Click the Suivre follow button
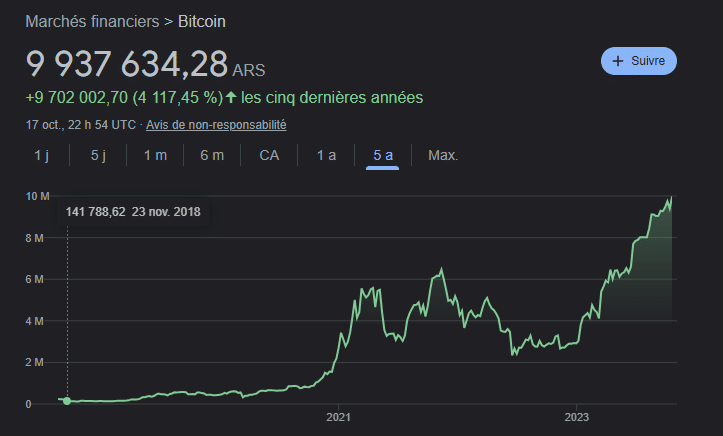Screen dimensions: 723x436 coord(639,61)
